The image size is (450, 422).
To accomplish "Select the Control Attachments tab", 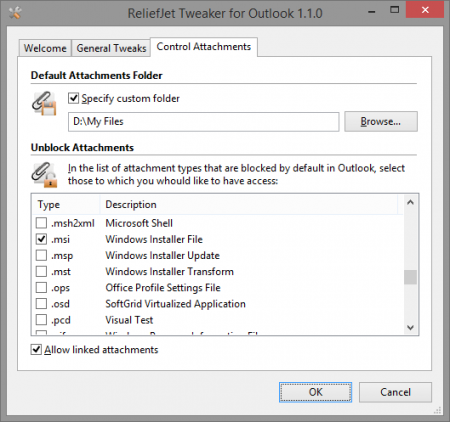I will tap(204, 47).
